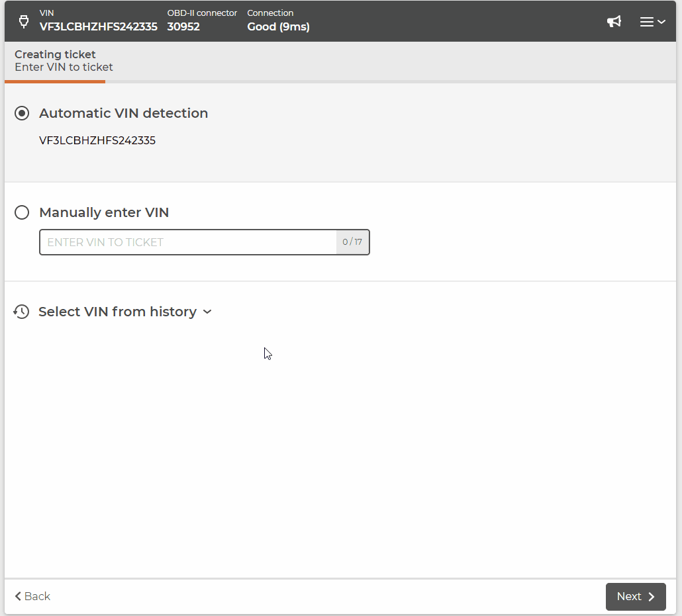Click the right arrow inside Next button
Image resolution: width=682 pixels, height=616 pixels.
(x=652, y=597)
